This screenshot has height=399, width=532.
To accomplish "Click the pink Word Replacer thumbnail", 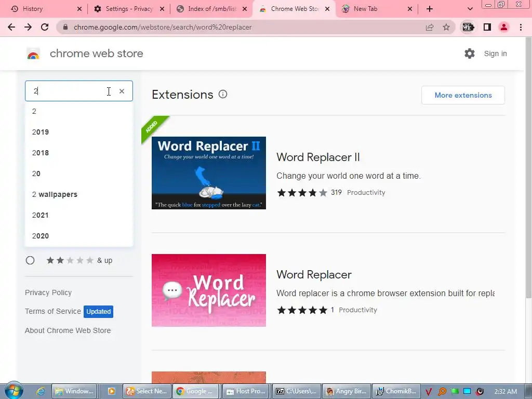I will [x=209, y=290].
